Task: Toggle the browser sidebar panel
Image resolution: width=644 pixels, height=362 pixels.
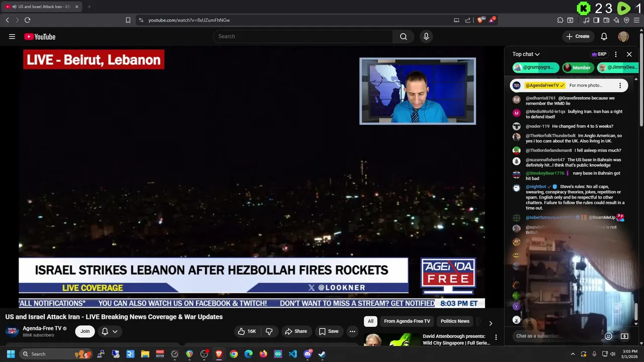Action: click(x=596, y=20)
